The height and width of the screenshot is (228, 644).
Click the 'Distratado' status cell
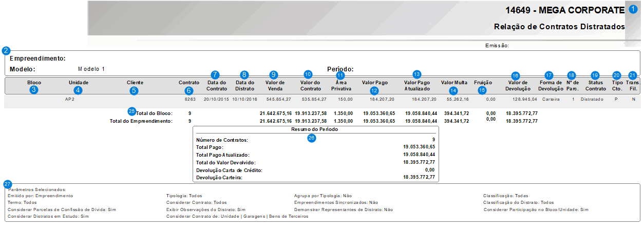coord(592,100)
